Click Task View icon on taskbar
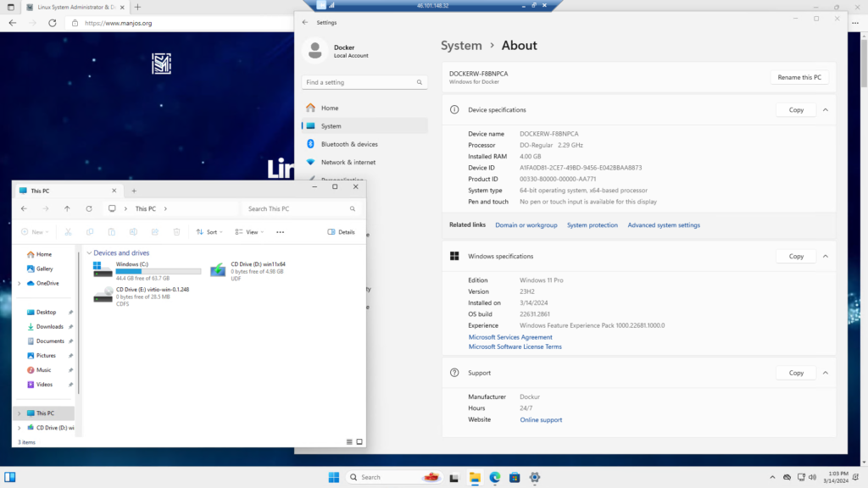This screenshot has width=868, height=488. tap(454, 477)
